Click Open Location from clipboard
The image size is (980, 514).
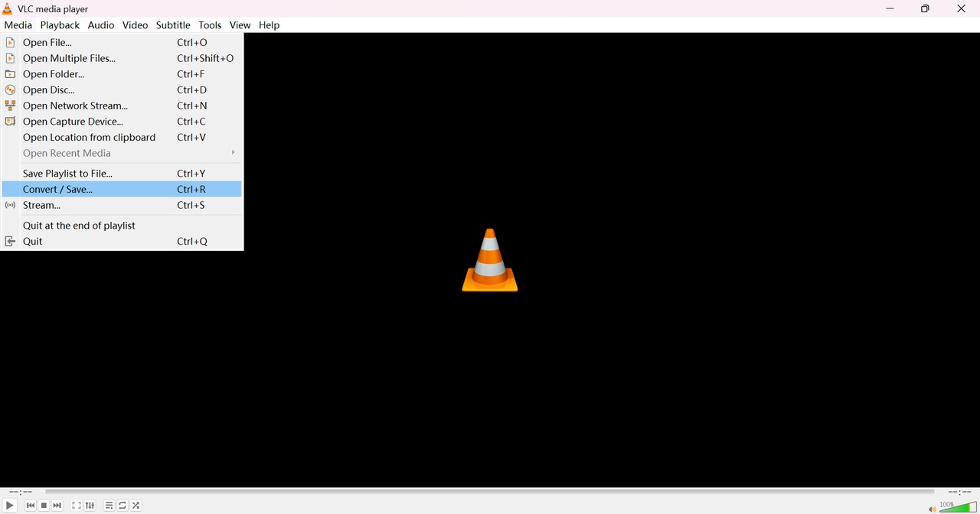point(89,137)
